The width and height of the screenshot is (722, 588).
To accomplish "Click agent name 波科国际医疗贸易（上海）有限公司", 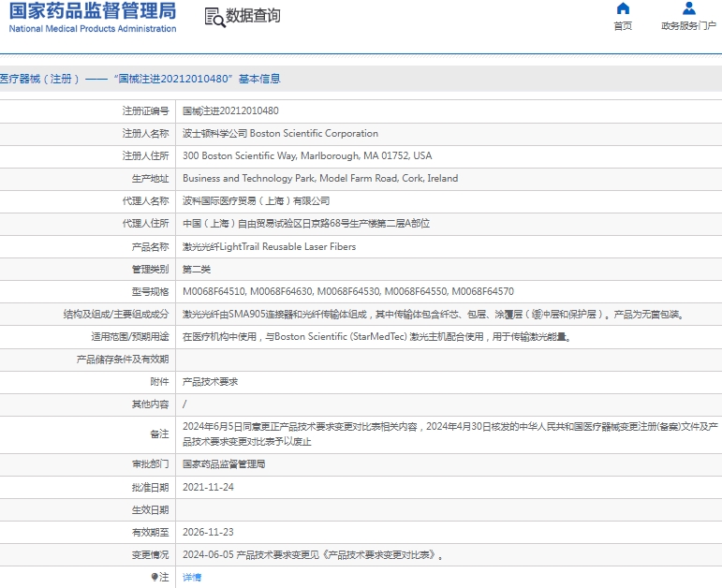I will coord(256,201).
